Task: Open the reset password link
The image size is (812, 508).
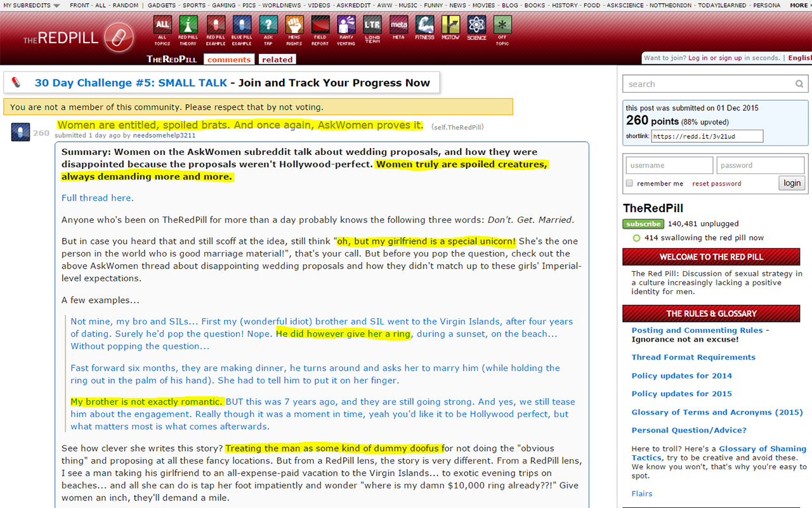Action: pyautogui.click(x=716, y=184)
